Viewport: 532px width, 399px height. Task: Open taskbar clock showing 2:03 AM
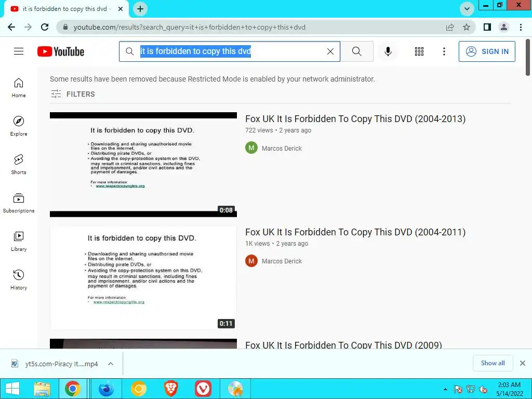coord(509,389)
